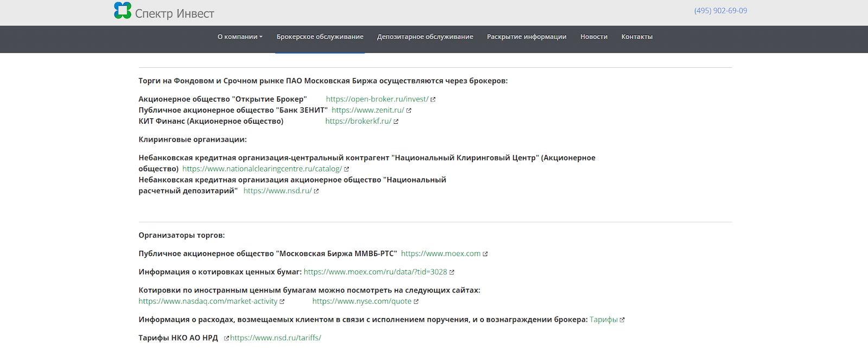The height and width of the screenshot is (362, 868).
Task: Click the text КИТ Финанс (Акционерное общество)
Action: pos(211,121)
